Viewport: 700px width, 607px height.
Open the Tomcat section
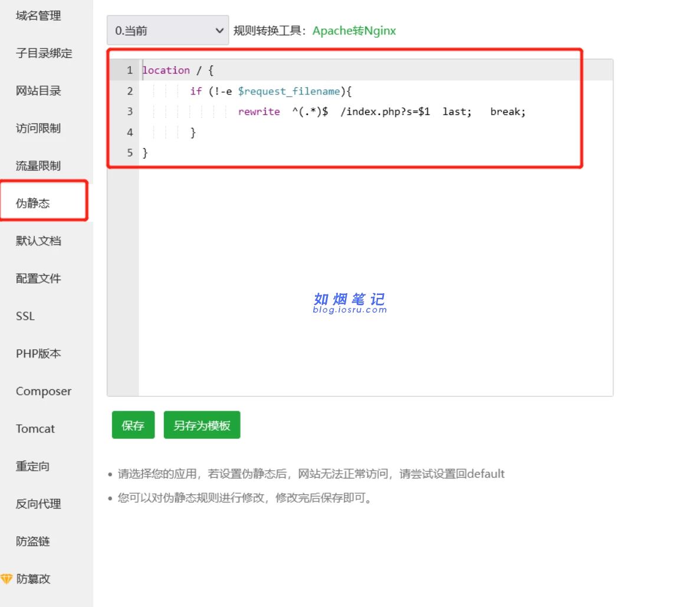tap(35, 428)
